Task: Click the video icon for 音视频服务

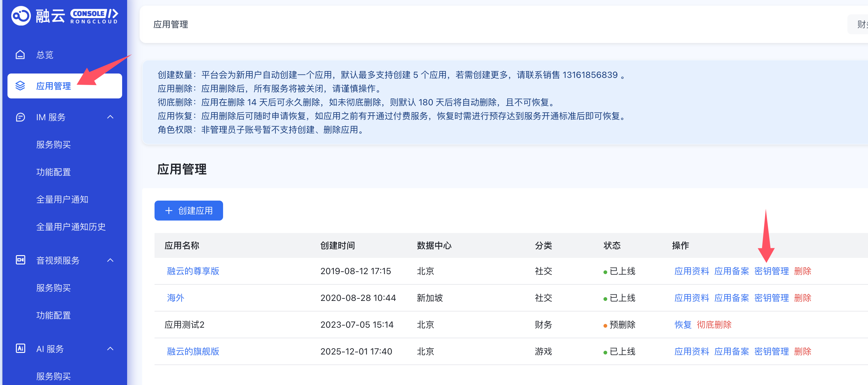Action: [x=20, y=260]
